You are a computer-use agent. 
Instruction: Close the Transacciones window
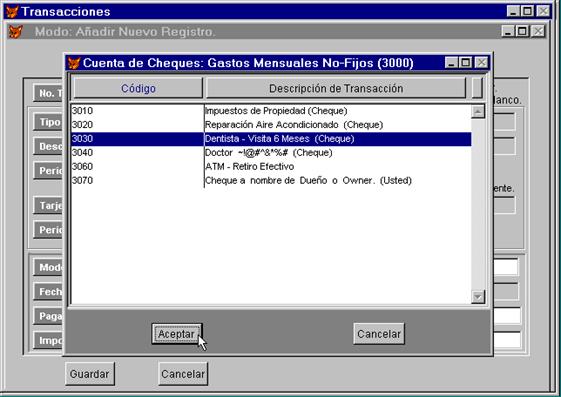point(543,11)
